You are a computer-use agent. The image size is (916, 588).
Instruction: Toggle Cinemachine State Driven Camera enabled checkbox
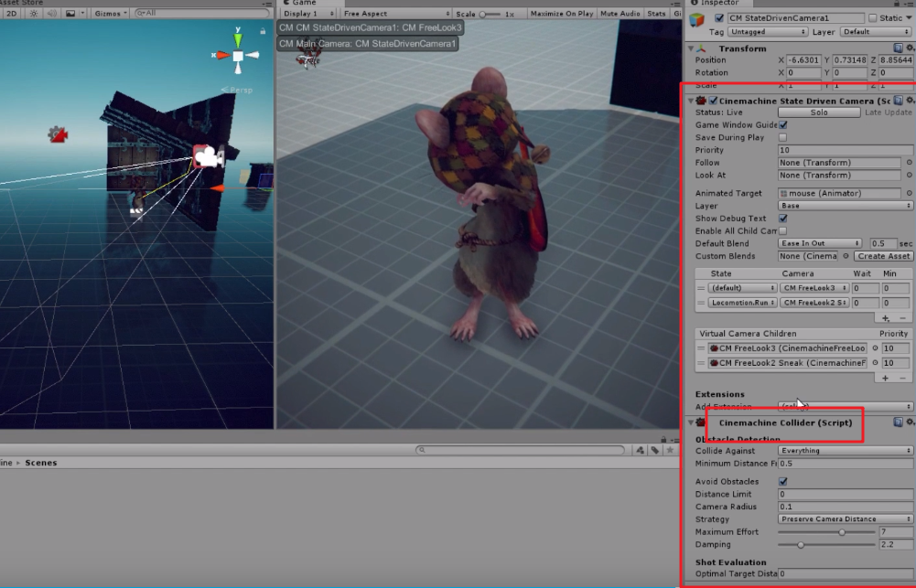coord(713,101)
